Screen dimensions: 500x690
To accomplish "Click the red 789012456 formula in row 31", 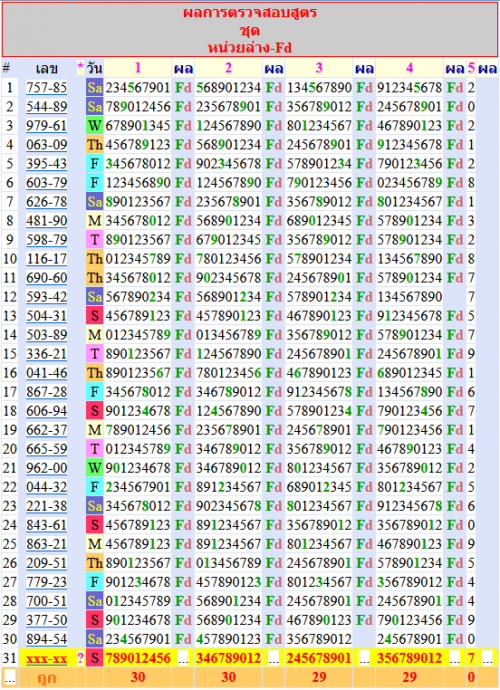I will tap(138, 658).
